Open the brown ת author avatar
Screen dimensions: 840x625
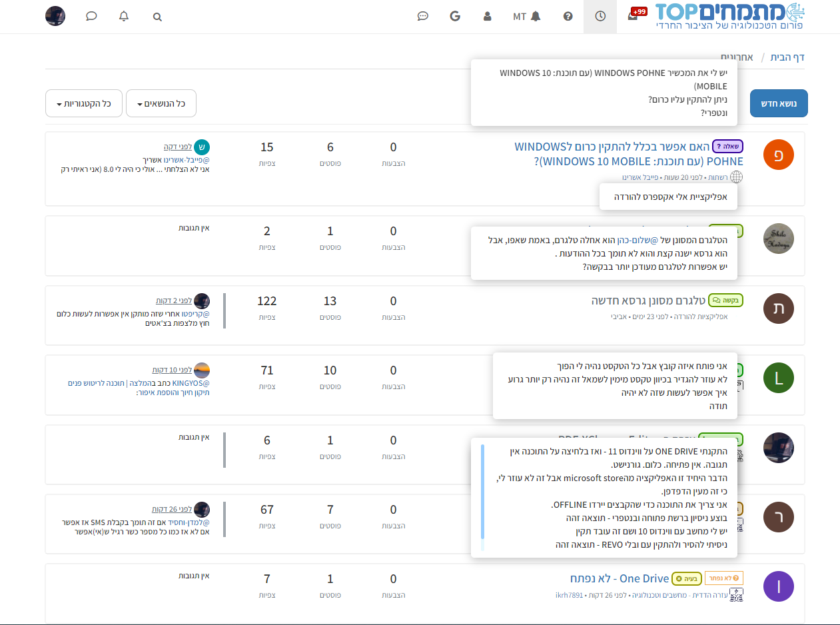[x=779, y=309]
